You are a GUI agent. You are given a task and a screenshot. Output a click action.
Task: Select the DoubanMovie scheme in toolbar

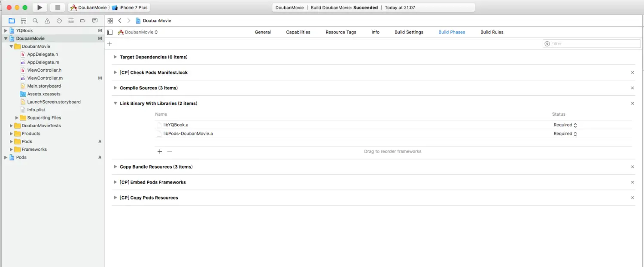coord(88,8)
